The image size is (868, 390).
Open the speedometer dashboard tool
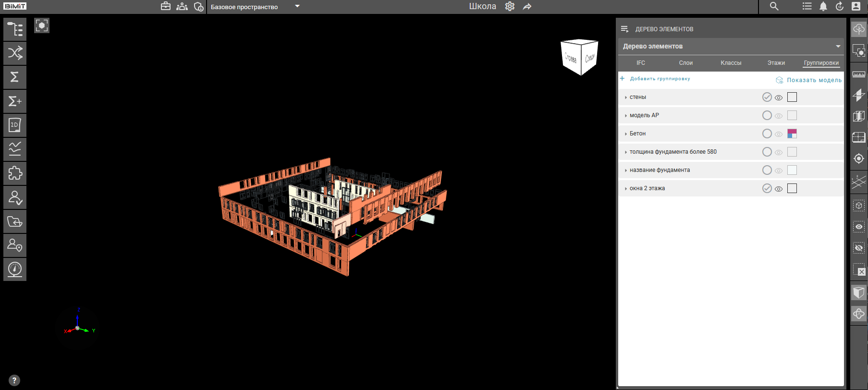(x=15, y=269)
